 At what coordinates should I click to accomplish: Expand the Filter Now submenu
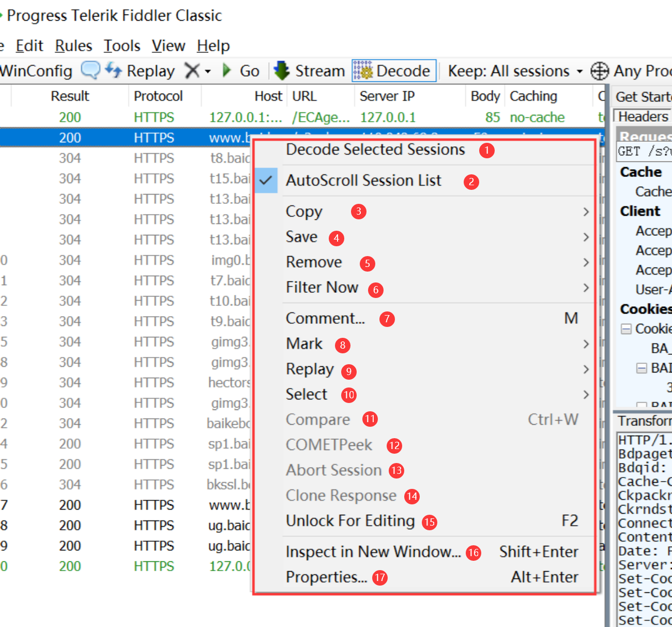[x=424, y=288]
